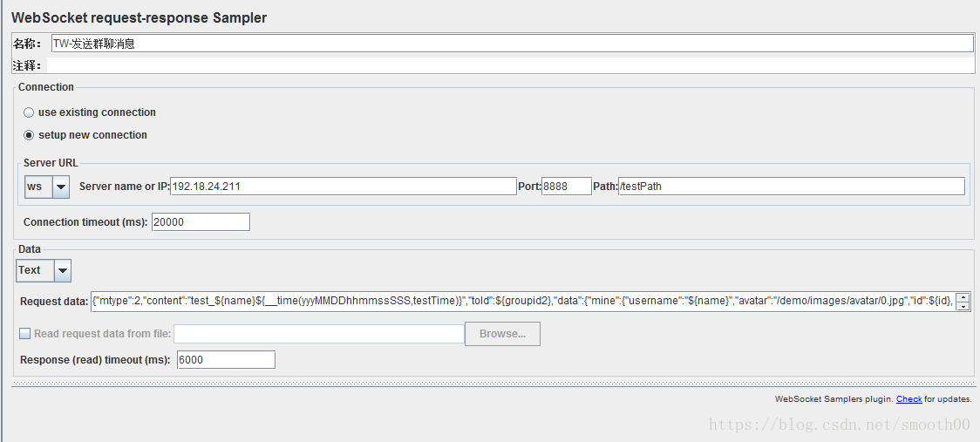Click the 'Request data:' label
Viewport: 980px width, 442px height.
(54, 302)
